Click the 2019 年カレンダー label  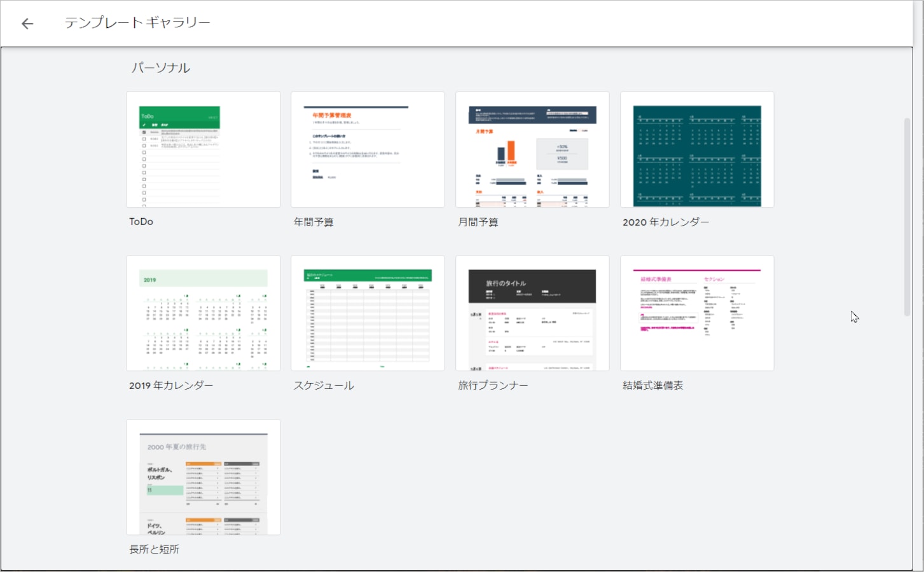(171, 385)
